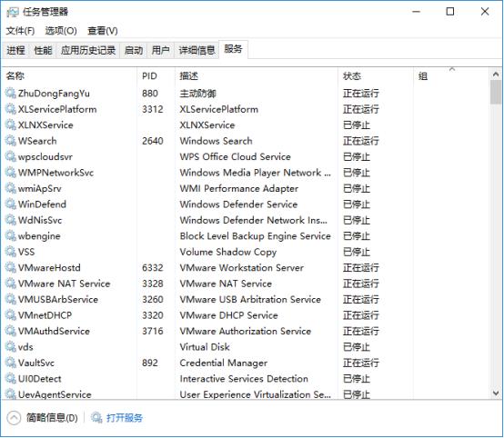504x438 pixels.
Task: Click the gear icon beside WMPNetworkSvc
Action: coord(10,173)
